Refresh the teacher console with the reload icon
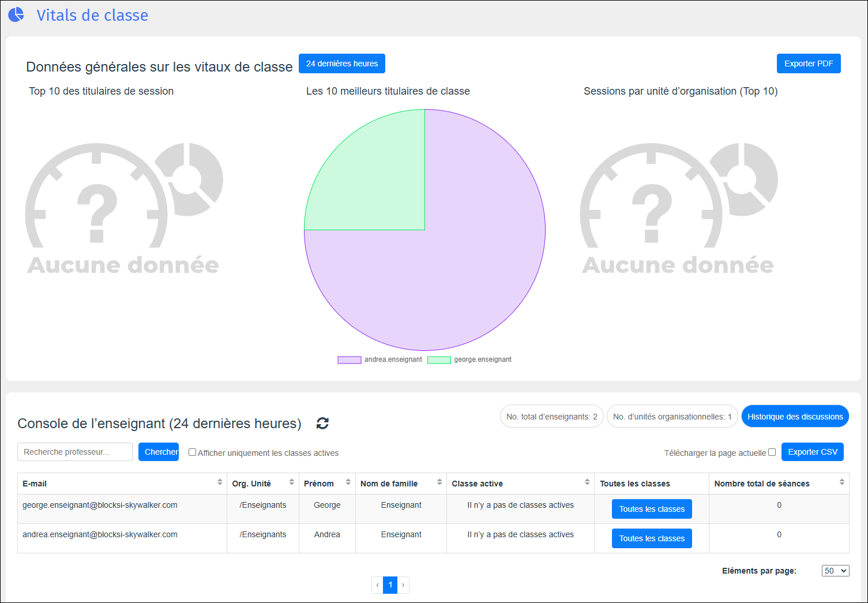868x603 pixels. 322,424
